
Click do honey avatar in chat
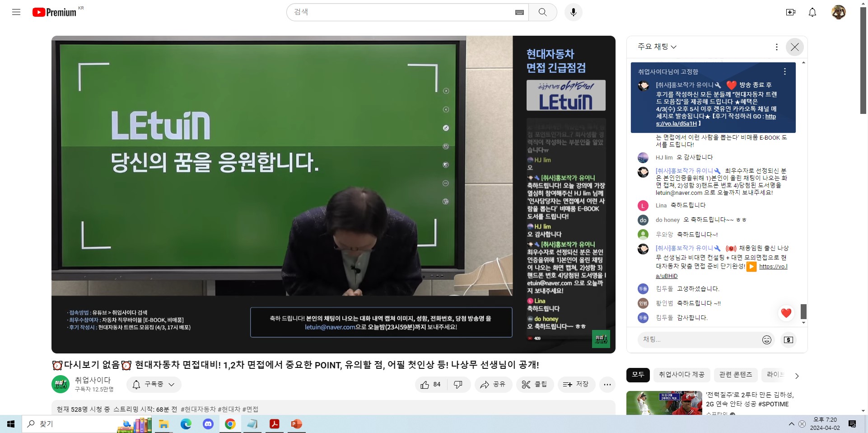(x=643, y=220)
